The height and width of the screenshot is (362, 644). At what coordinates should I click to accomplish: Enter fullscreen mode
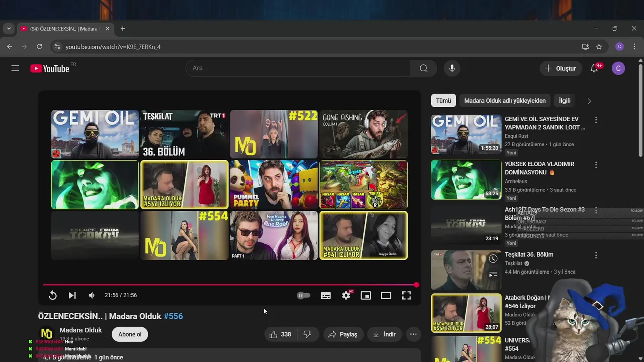[406, 295]
